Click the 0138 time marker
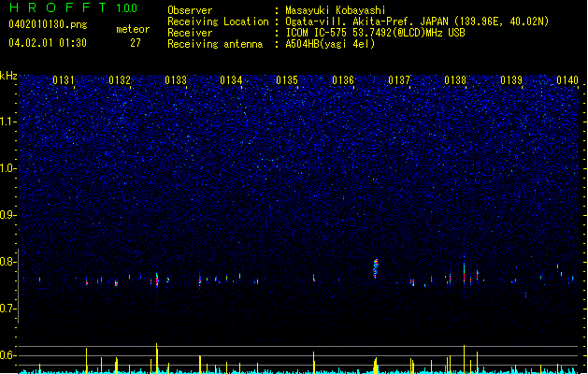The height and width of the screenshot is (374, 588). pyautogui.click(x=455, y=80)
